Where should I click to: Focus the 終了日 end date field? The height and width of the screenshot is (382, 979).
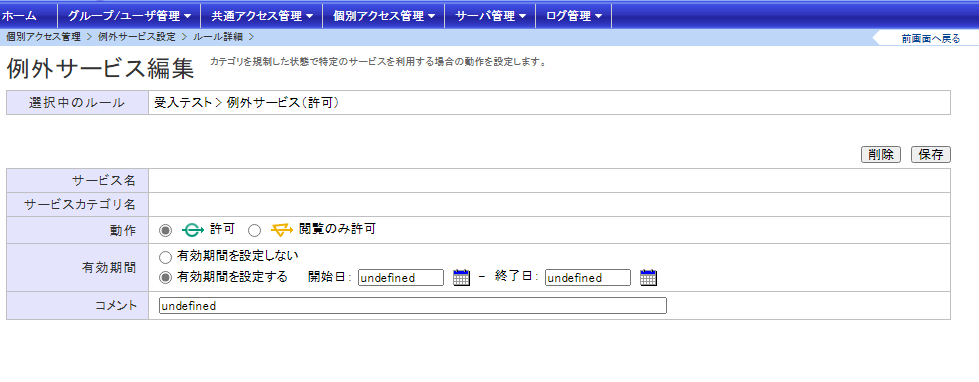click(588, 278)
